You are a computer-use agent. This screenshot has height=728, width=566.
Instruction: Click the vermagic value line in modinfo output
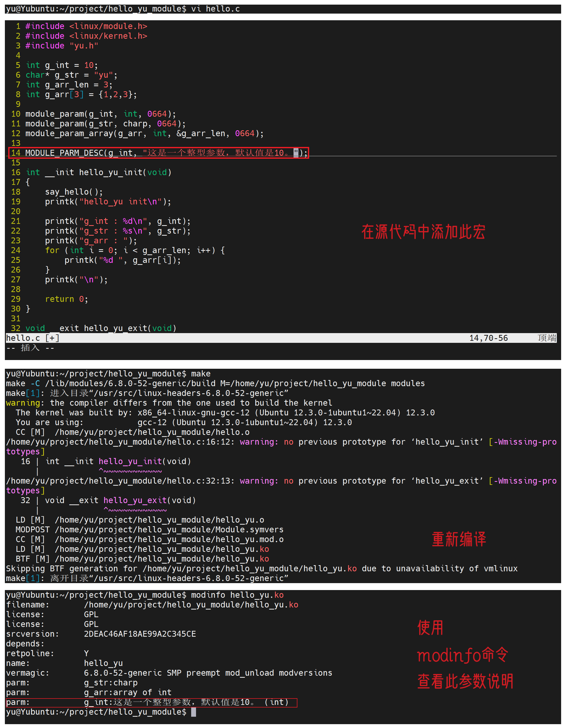[208, 673]
